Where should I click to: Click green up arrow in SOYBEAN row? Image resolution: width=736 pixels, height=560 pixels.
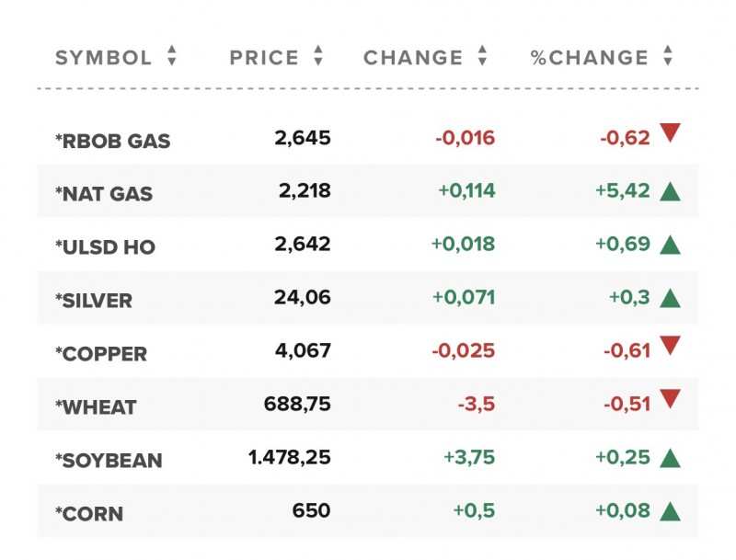670,458
